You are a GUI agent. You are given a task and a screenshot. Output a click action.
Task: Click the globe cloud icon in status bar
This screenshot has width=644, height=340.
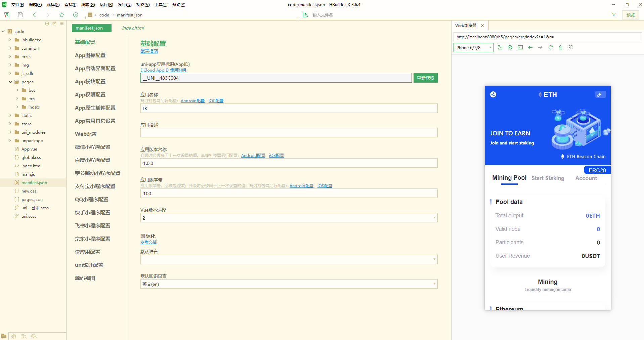click(x=34, y=336)
